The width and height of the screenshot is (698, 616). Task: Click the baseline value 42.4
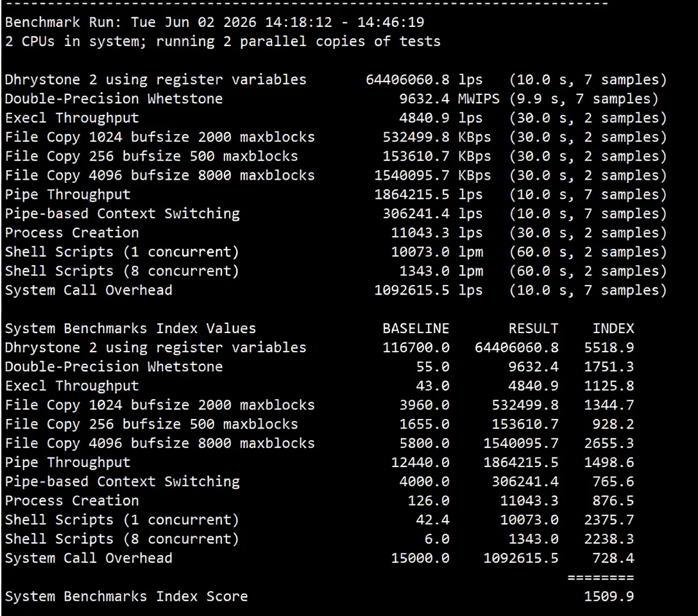pos(432,520)
